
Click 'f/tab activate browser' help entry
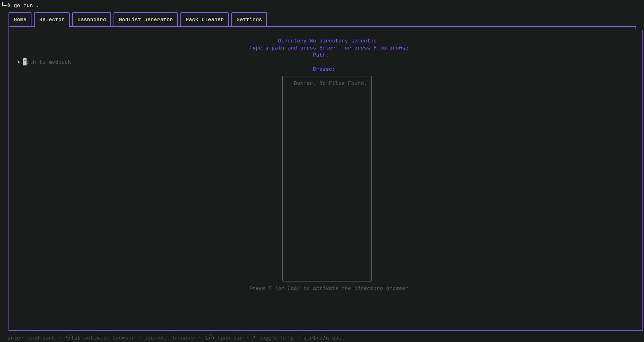100,338
